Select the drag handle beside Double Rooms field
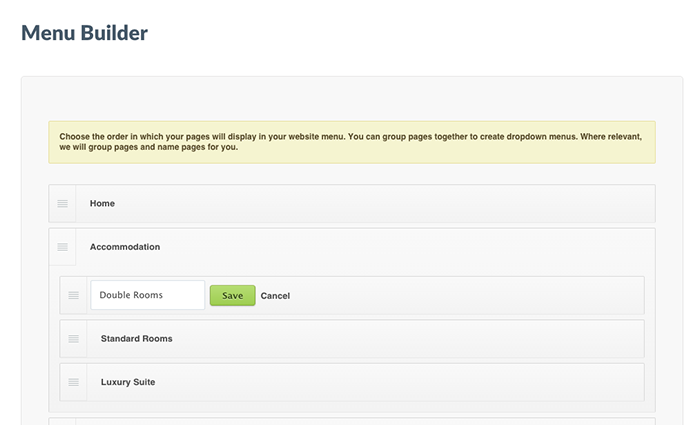This screenshot has height=425, width=700. (x=73, y=295)
